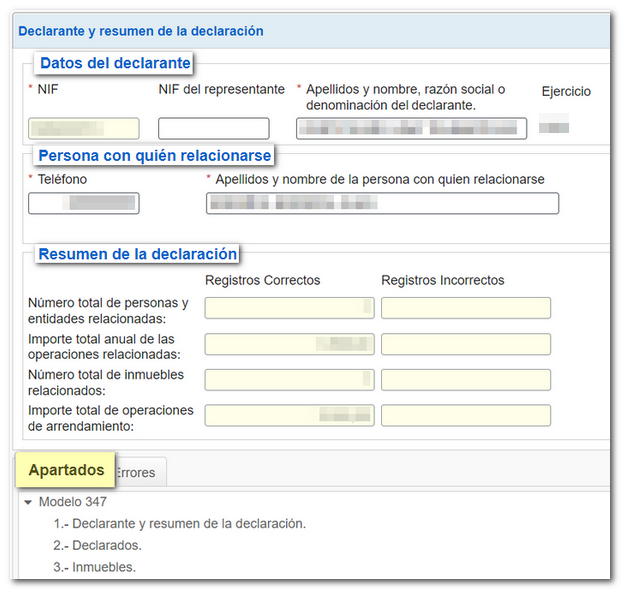Click Registros Incorrectos field for importe anual operaciones
This screenshot has width=621, height=590.
tap(465, 345)
